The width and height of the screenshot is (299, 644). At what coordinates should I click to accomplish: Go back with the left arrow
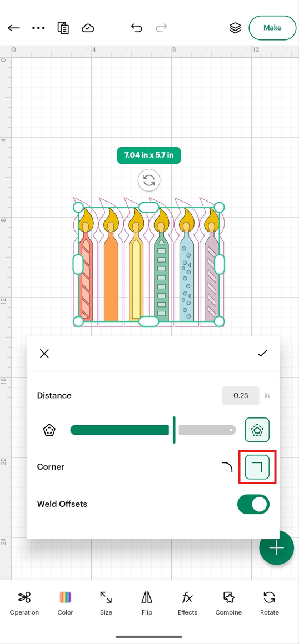click(x=14, y=28)
